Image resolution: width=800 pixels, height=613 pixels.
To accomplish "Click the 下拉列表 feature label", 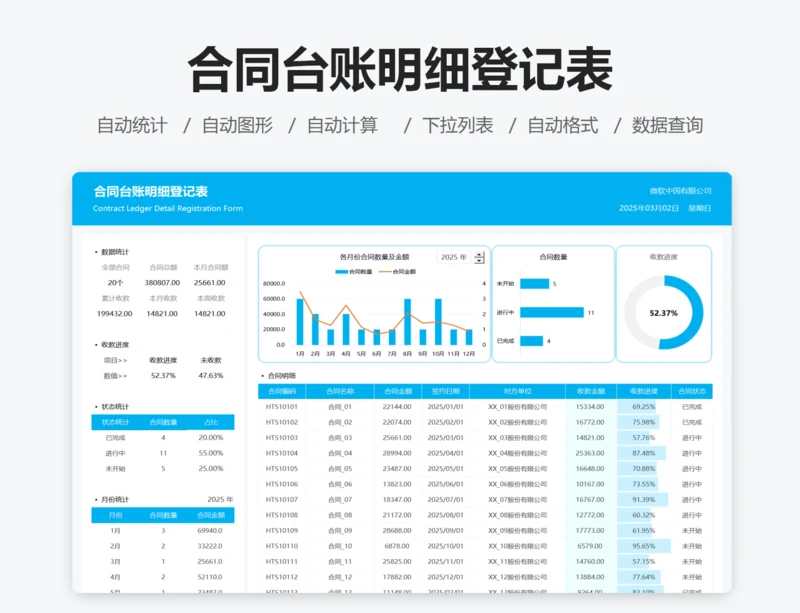I will (458, 125).
